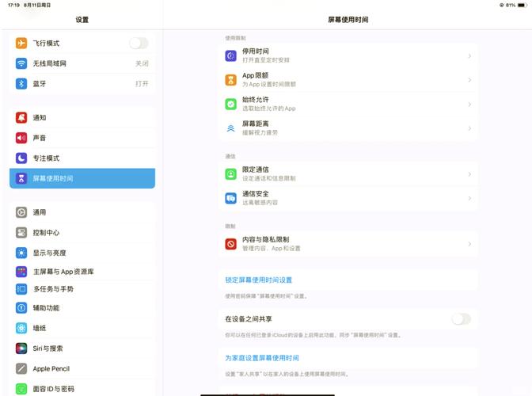Tap the 锁定屏幕使用时间设置 link
The height and width of the screenshot is (396, 532).
click(x=259, y=280)
